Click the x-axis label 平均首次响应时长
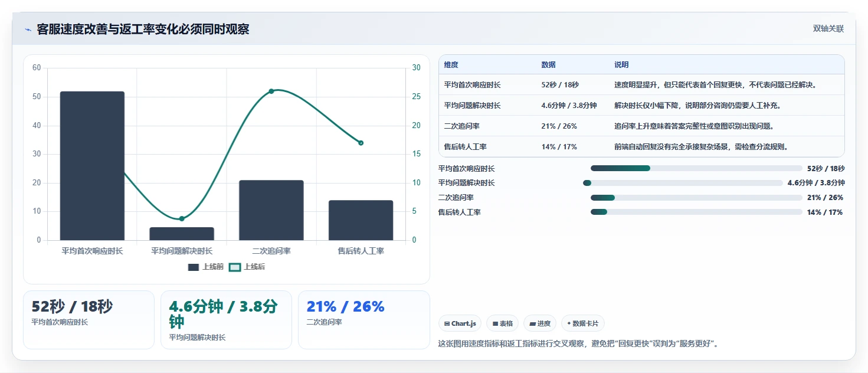Viewport: 868px width, 373px height. click(x=92, y=251)
